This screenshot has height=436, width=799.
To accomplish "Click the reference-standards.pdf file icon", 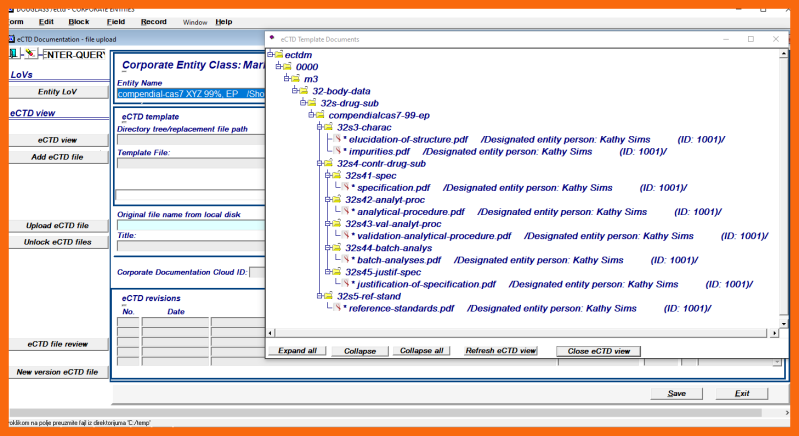I will click(x=337, y=308).
